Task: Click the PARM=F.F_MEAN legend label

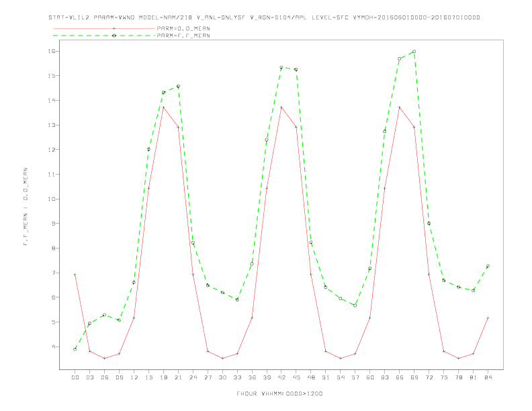Action: tap(183, 36)
